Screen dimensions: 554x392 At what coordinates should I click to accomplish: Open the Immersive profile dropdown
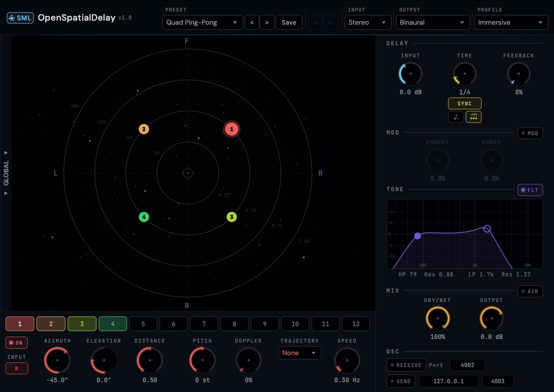click(x=511, y=23)
